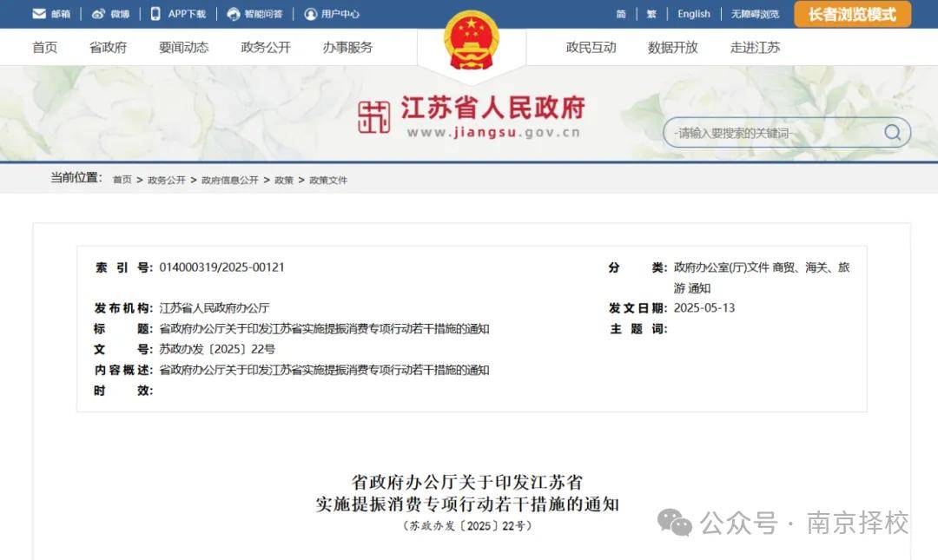The height and width of the screenshot is (560, 938).
Task: Click the APP download phone icon
Action: 155,14
